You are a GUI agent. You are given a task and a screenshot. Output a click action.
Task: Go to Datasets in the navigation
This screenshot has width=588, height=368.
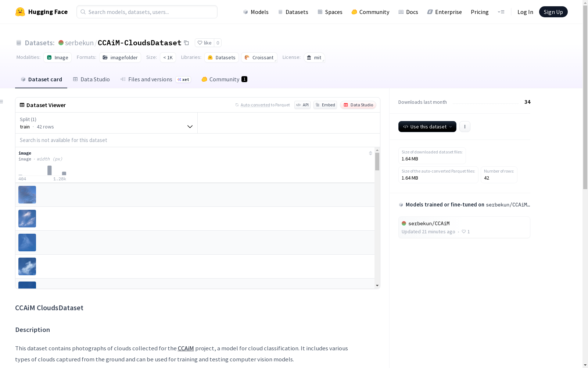[x=293, y=12]
